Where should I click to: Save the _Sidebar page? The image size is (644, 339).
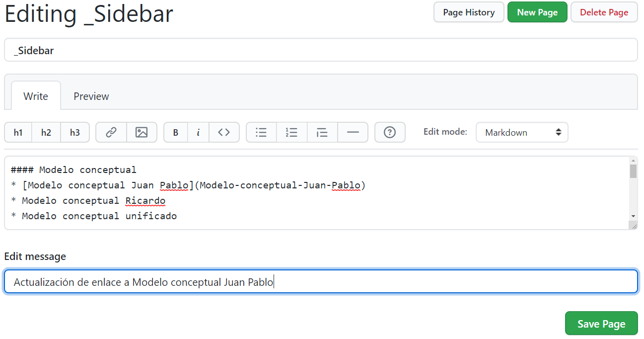[601, 323]
